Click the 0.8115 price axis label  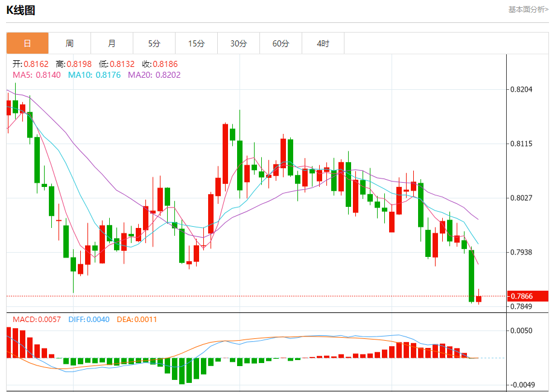pos(521,144)
